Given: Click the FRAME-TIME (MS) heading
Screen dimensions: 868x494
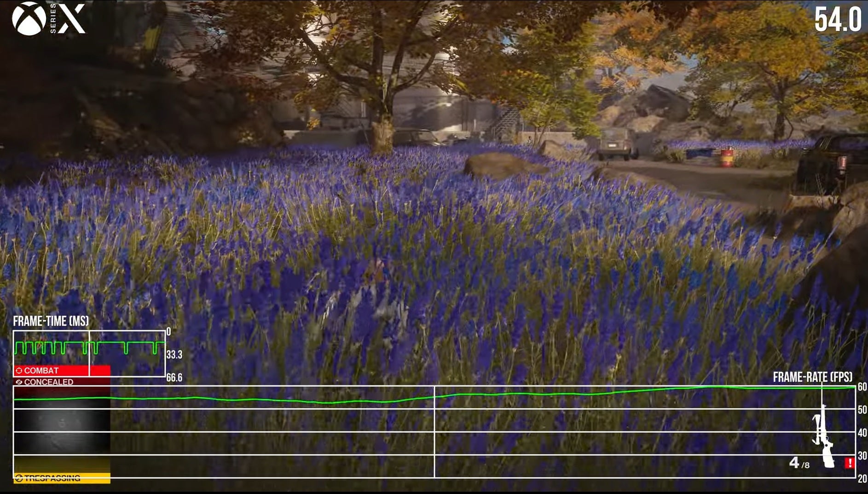Looking at the screenshot, I should (x=51, y=321).
